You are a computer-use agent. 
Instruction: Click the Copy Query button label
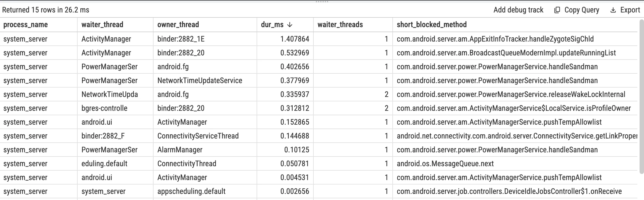[582, 10]
